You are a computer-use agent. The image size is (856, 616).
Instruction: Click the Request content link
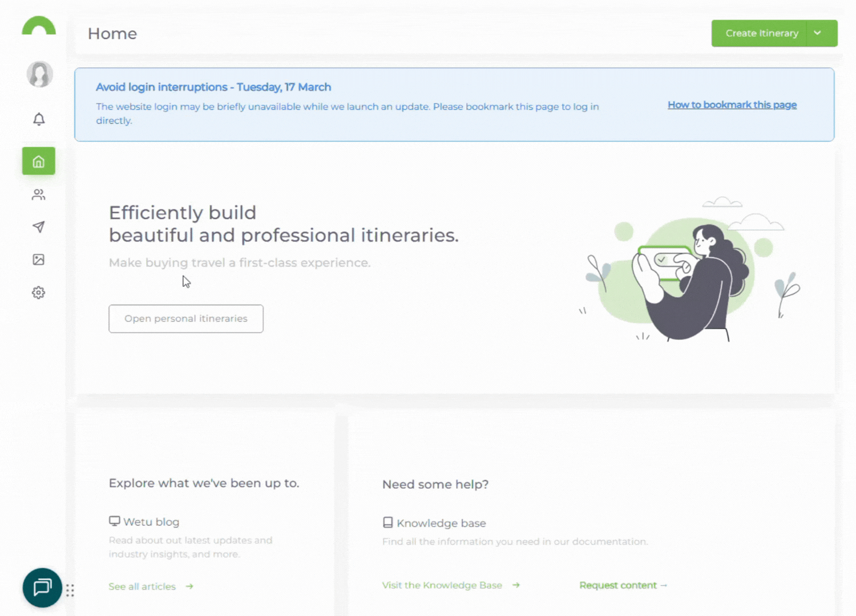pos(618,585)
